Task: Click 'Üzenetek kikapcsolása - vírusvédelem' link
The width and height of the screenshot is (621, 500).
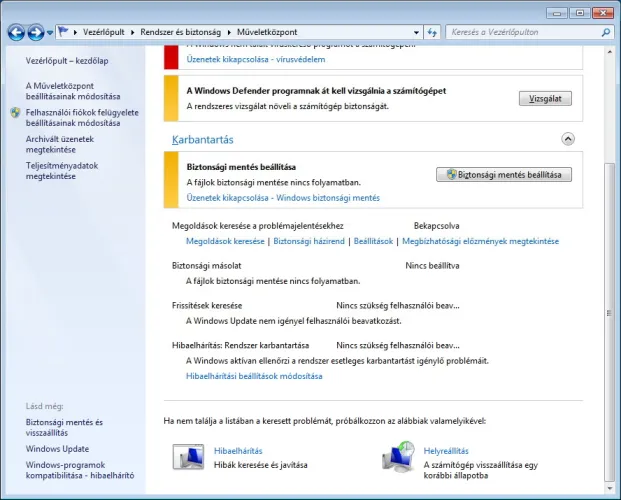Action: pos(256,59)
